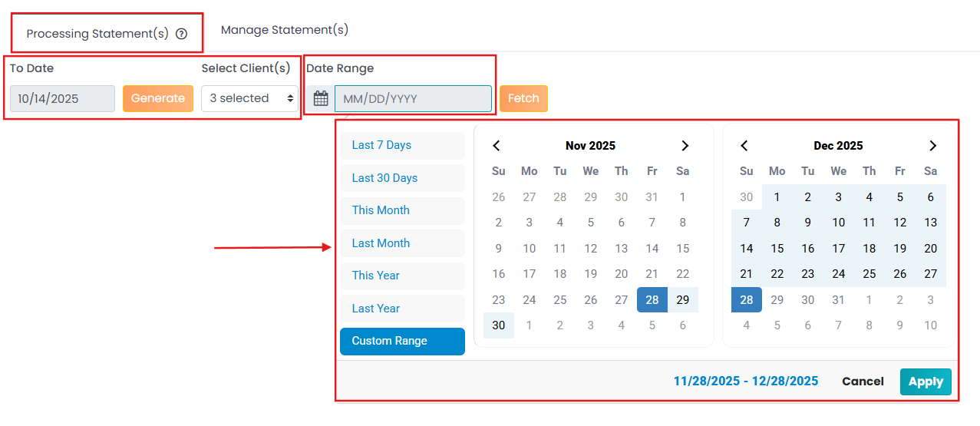Click previous arrow on Dec 2025 calendar
This screenshot has height=426, width=980.
(744, 146)
